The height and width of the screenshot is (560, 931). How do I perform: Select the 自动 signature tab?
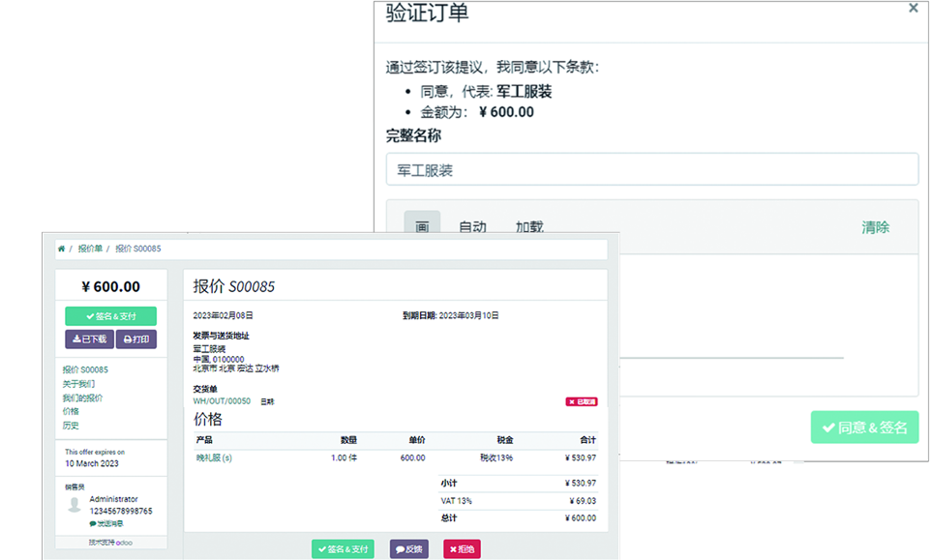click(x=472, y=227)
